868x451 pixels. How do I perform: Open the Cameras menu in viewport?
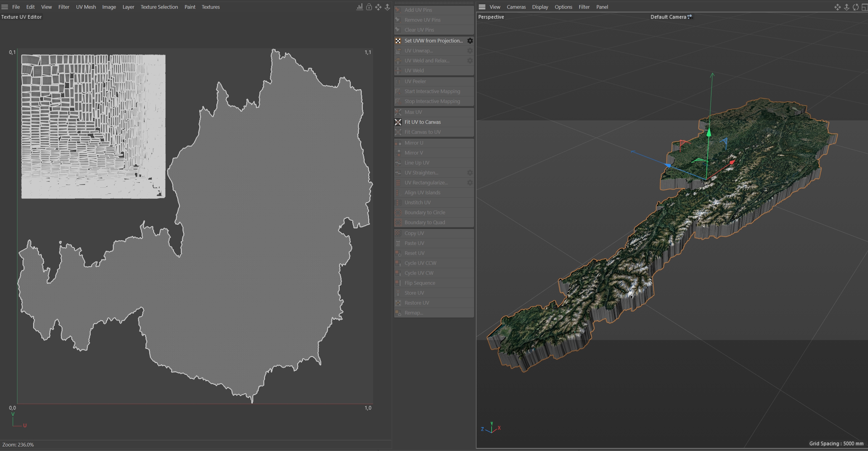tap(516, 7)
